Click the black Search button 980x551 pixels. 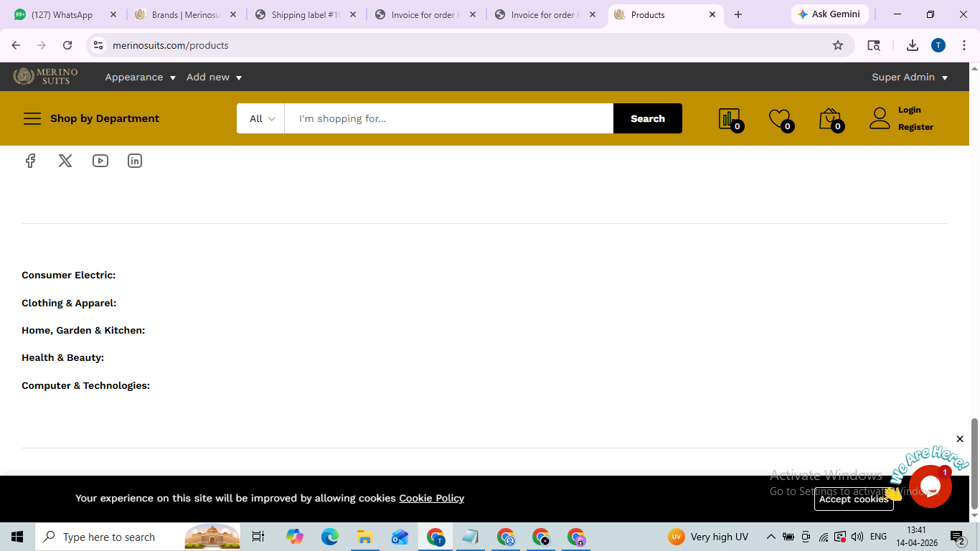coord(647,118)
